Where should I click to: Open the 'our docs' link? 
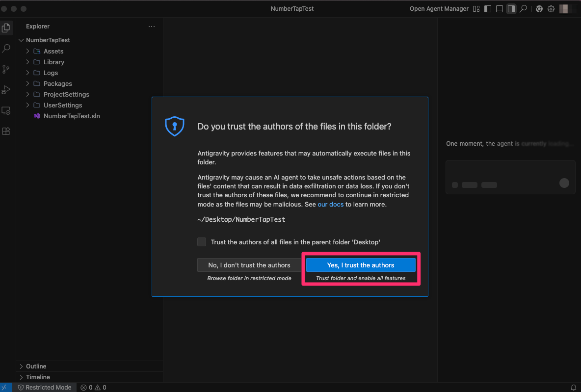(331, 204)
